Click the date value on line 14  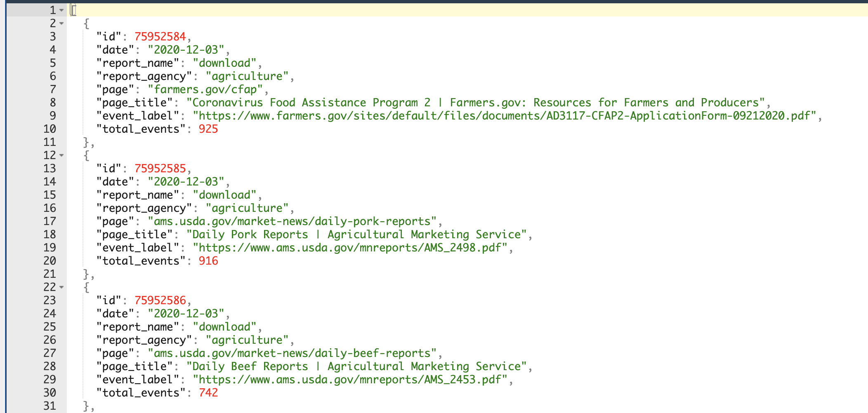[186, 182]
